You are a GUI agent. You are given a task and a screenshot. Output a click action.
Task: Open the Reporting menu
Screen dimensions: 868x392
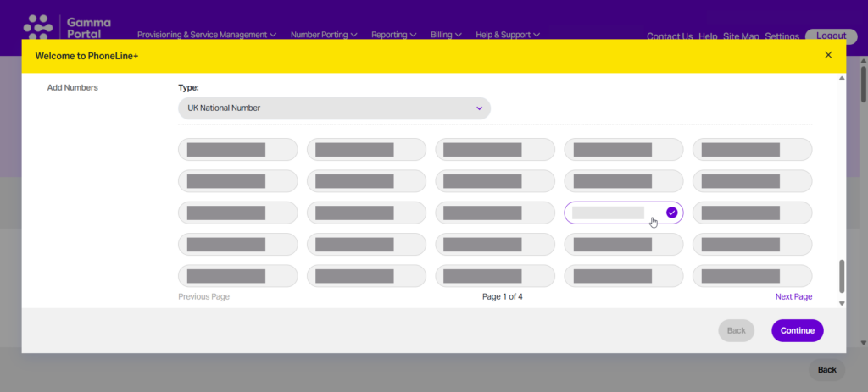coord(393,35)
